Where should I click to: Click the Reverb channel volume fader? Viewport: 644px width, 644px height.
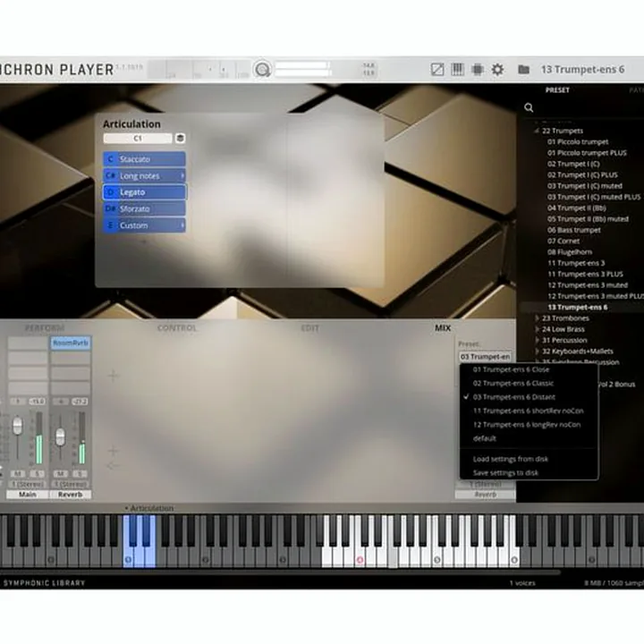60,437
